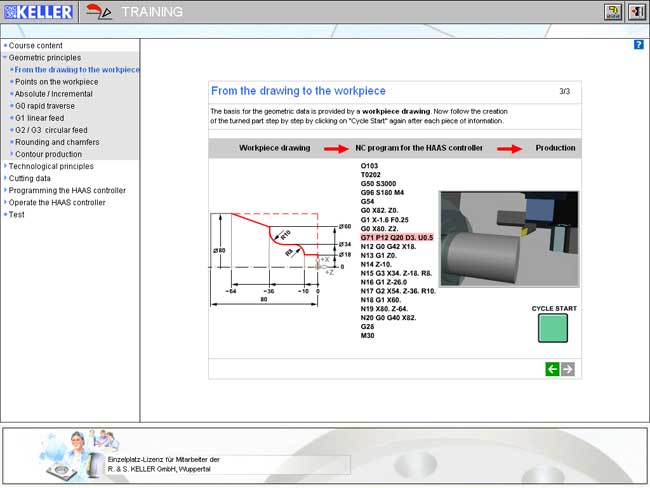Viewport: 650px width, 488px height.
Task: Open G1 linear feed lesson
Action: point(39,118)
